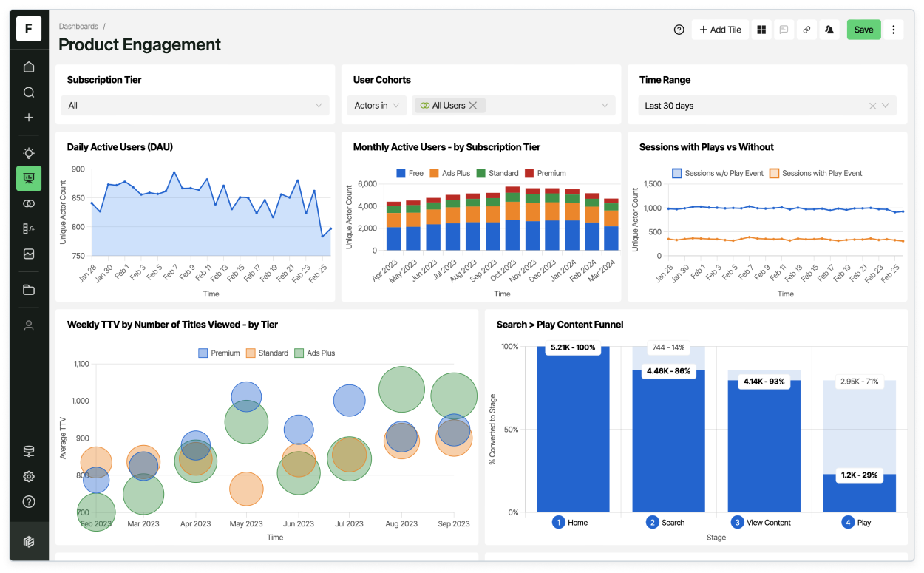Open the Actors in dropdown
The image size is (924, 573).
[376, 106]
